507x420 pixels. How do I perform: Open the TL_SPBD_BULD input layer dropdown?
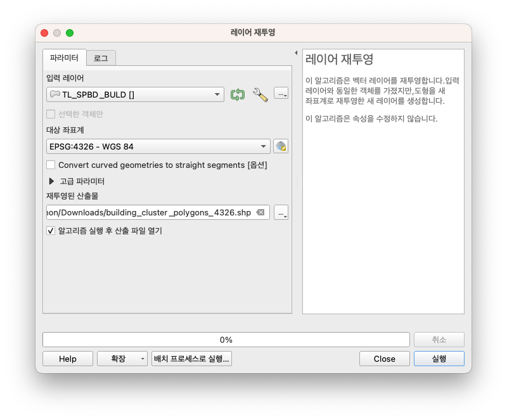(x=135, y=94)
